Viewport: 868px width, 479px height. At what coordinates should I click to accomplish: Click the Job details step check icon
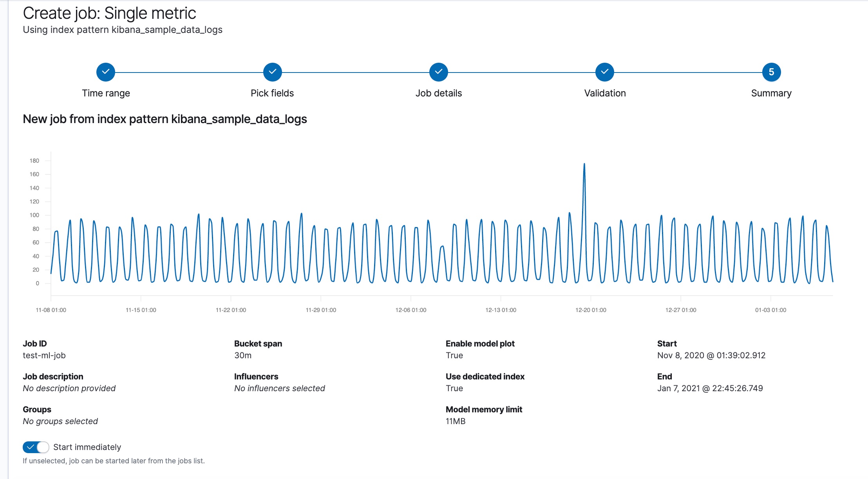(438, 72)
